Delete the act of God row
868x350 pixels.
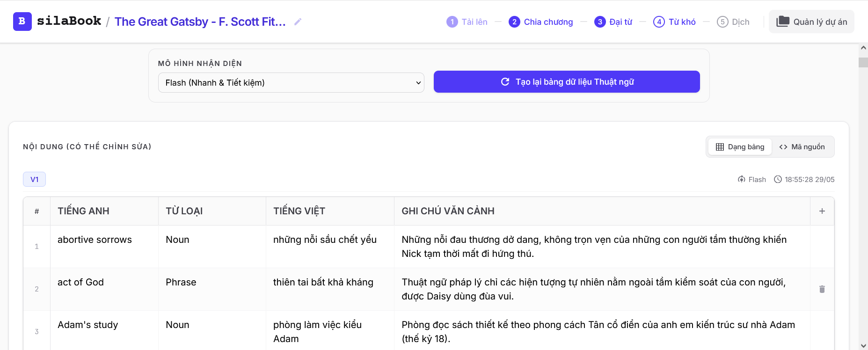822,289
